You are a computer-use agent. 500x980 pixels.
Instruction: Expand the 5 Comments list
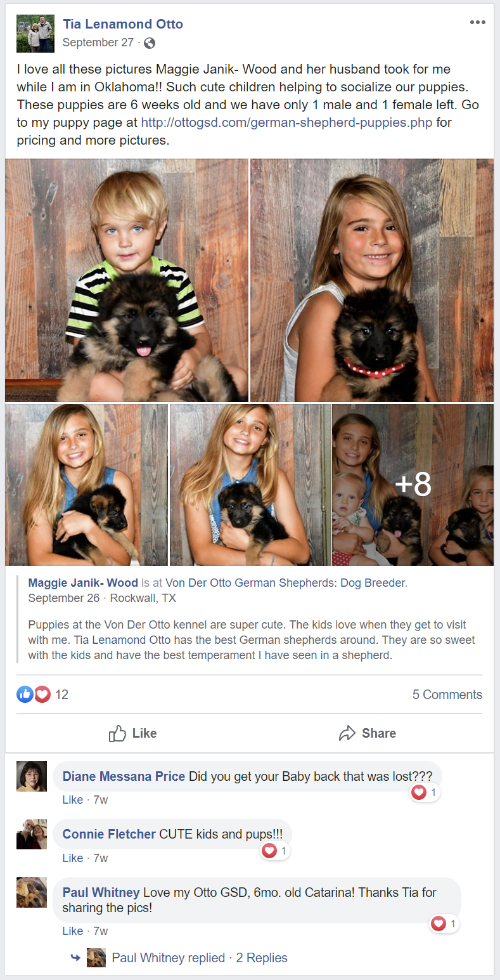447,695
